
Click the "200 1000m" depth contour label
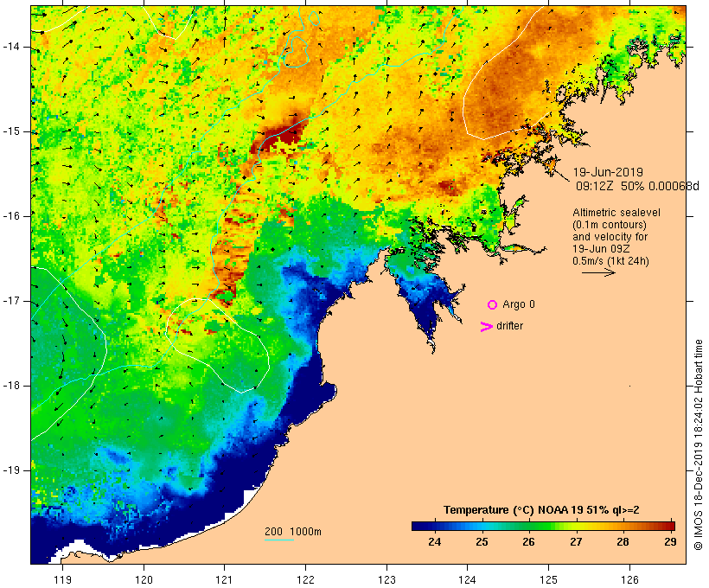pyautogui.click(x=293, y=532)
